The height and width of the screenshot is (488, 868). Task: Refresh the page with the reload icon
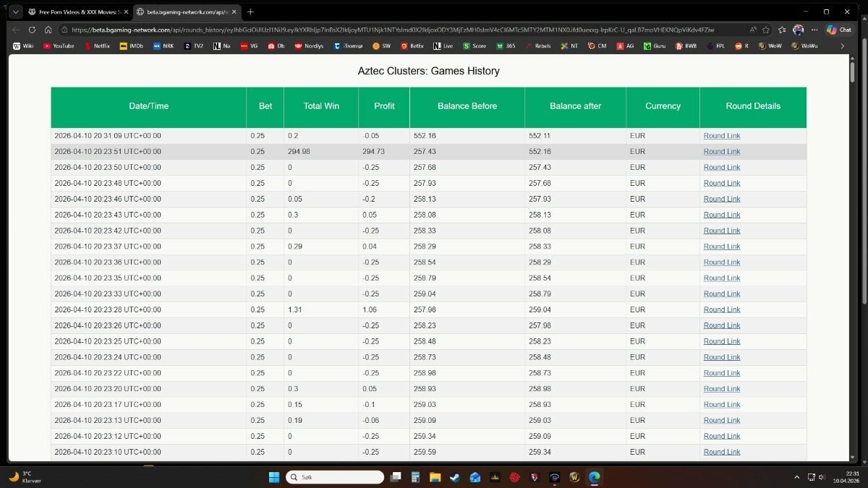pyautogui.click(x=32, y=30)
